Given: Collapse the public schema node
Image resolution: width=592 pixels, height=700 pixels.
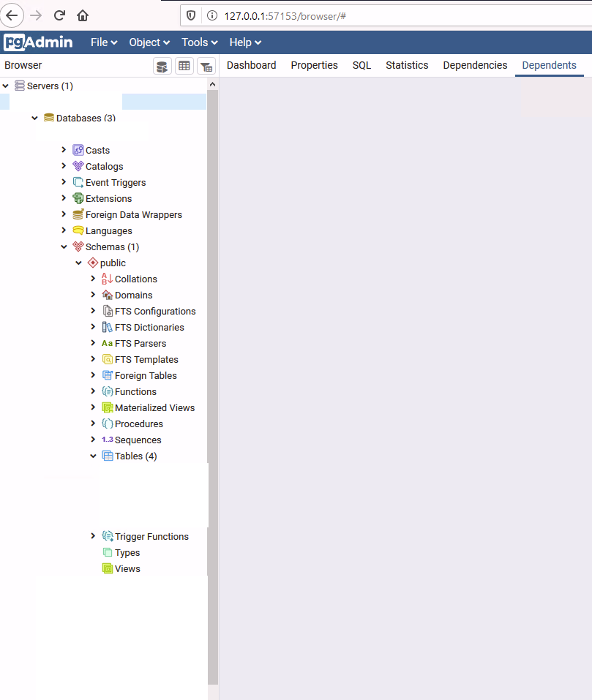Looking at the screenshot, I should point(78,263).
